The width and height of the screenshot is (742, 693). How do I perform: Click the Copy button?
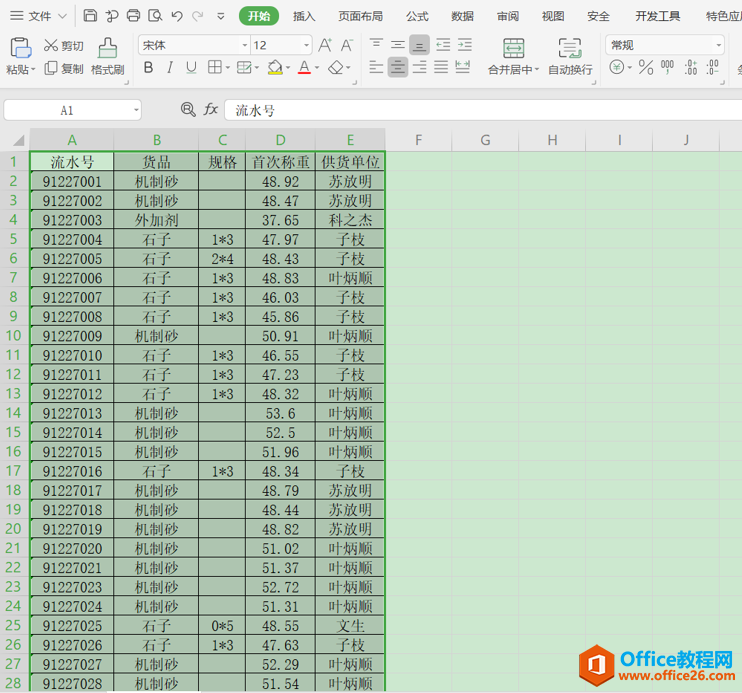click(x=63, y=69)
